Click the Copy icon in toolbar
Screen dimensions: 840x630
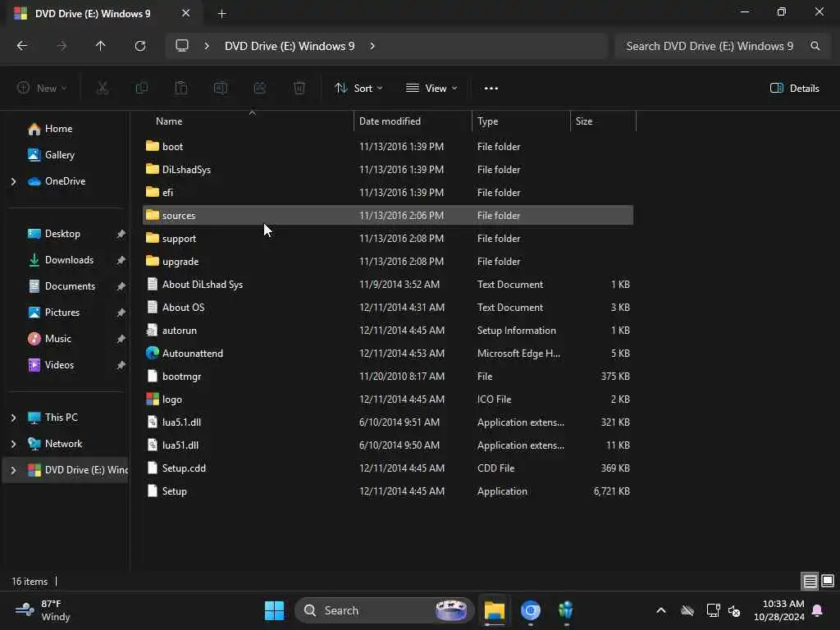pyautogui.click(x=142, y=89)
